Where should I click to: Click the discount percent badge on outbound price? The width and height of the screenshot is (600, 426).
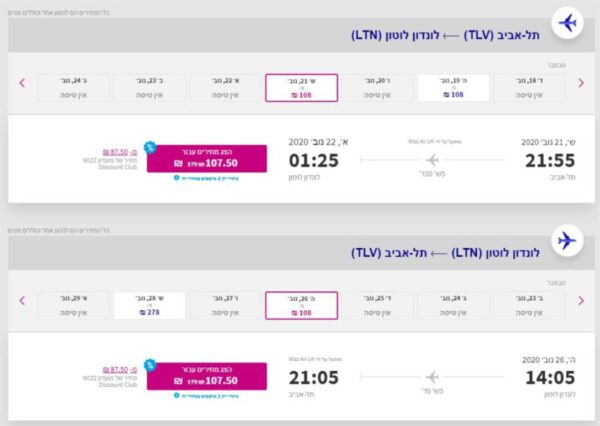pyautogui.click(x=150, y=147)
